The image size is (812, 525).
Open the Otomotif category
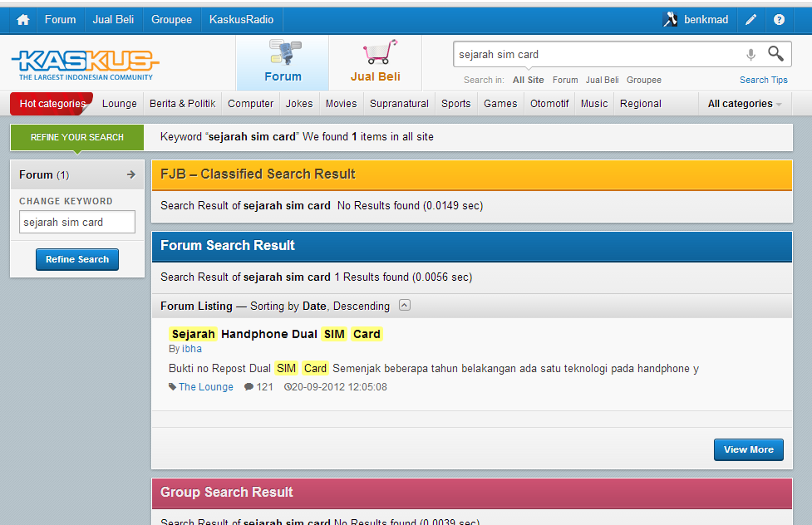point(549,104)
